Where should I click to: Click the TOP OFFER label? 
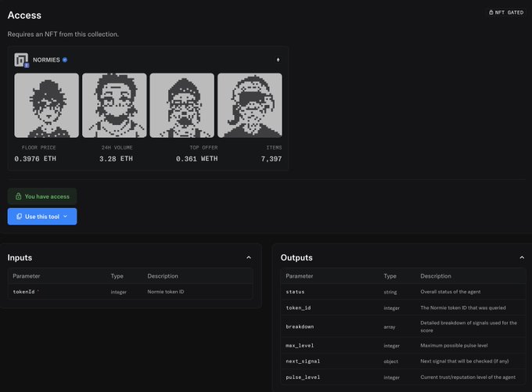coord(203,148)
